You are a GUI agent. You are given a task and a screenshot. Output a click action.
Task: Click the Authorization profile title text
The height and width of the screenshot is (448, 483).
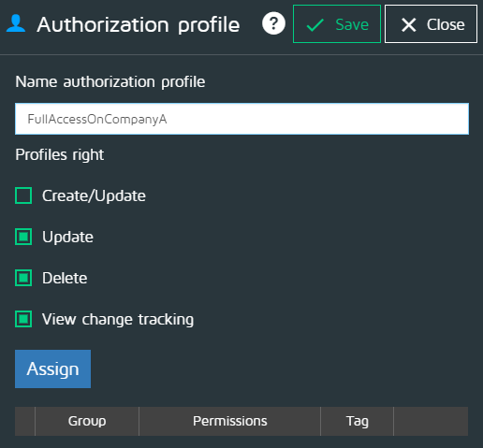139,25
